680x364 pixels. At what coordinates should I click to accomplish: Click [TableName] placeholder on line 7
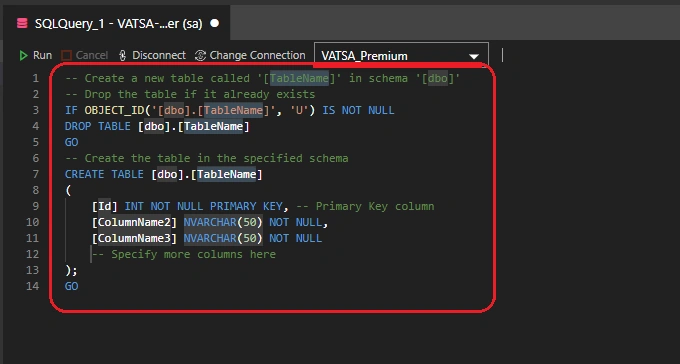226,174
